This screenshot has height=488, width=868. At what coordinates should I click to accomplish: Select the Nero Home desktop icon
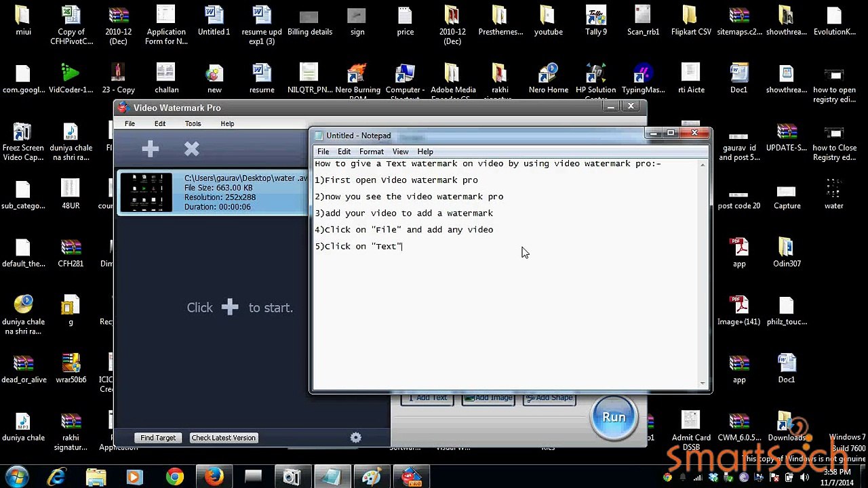click(x=548, y=79)
